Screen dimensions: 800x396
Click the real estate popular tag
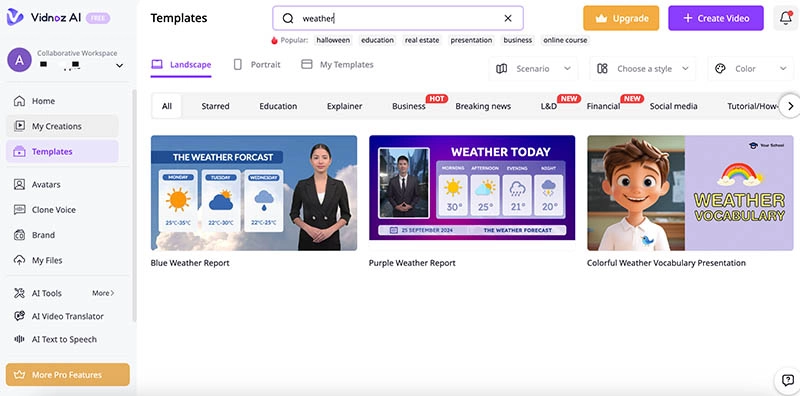(x=422, y=40)
